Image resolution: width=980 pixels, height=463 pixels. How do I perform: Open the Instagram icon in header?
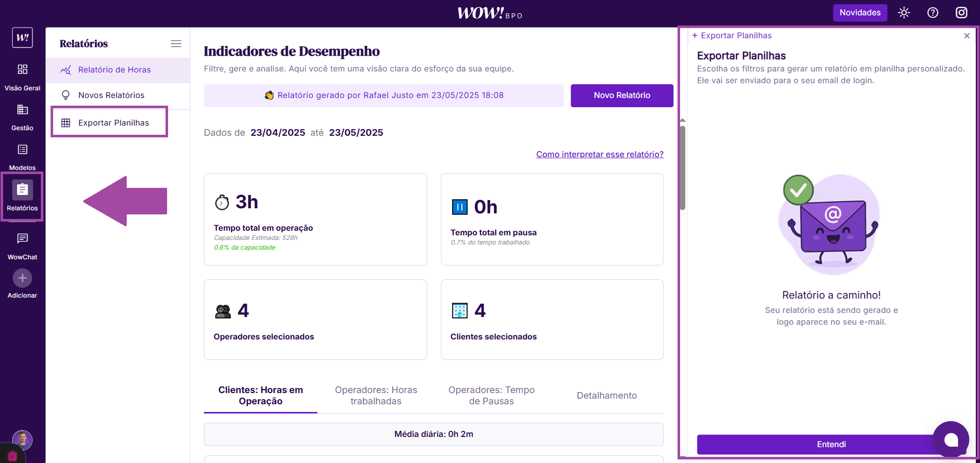961,13
